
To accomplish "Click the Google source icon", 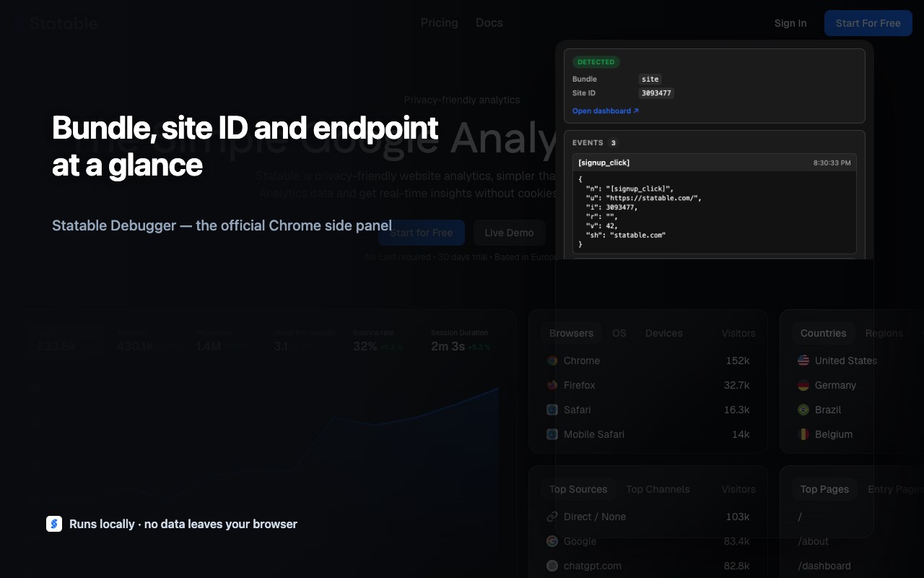I will tap(552, 541).
